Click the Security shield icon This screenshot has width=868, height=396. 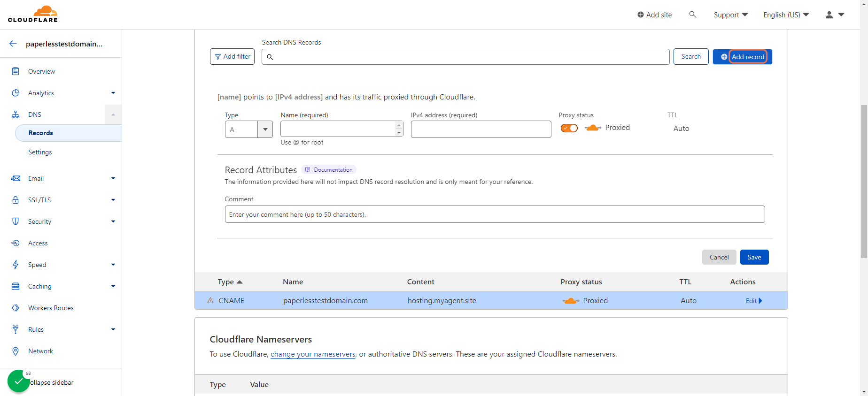coord(15,221)
